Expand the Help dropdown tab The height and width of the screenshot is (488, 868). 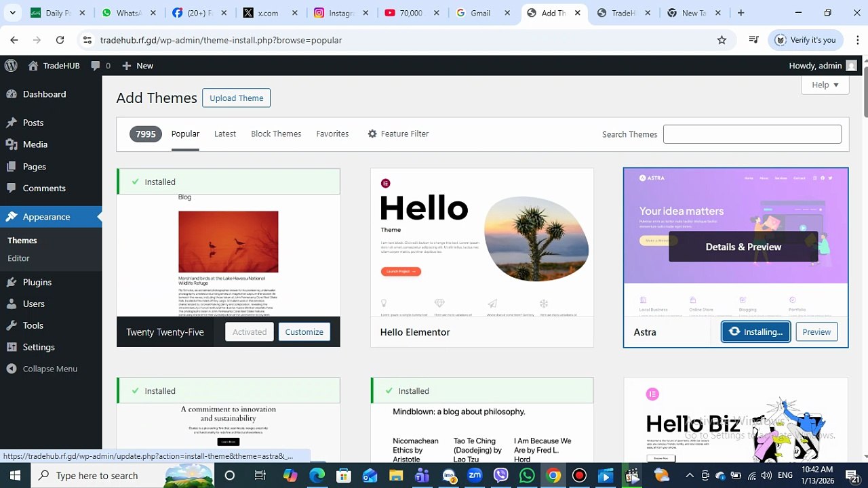tap(825, 85)
